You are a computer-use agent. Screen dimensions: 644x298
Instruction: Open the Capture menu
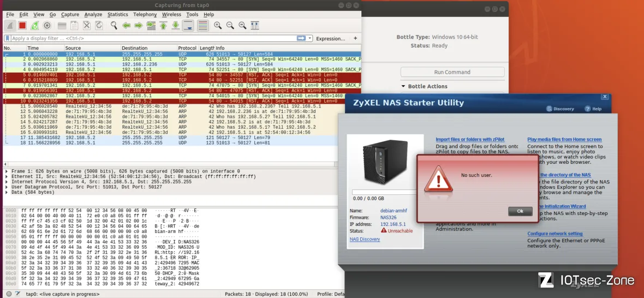tap(70, 14)
